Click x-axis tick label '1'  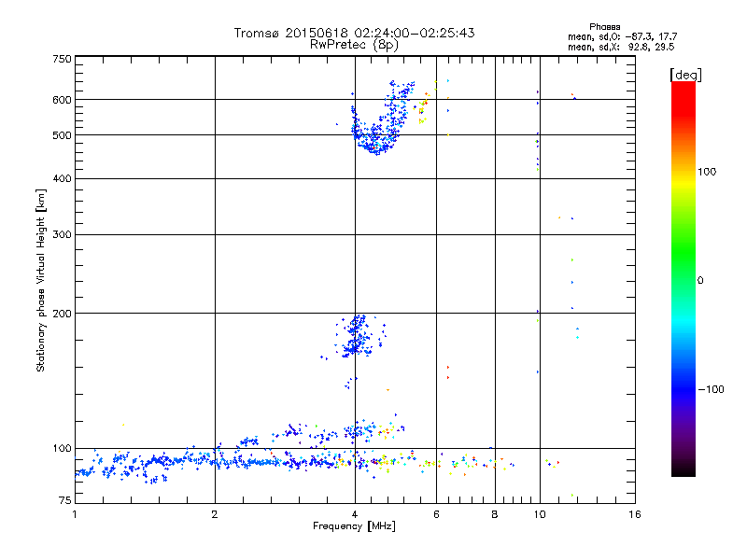coord(75,514)
